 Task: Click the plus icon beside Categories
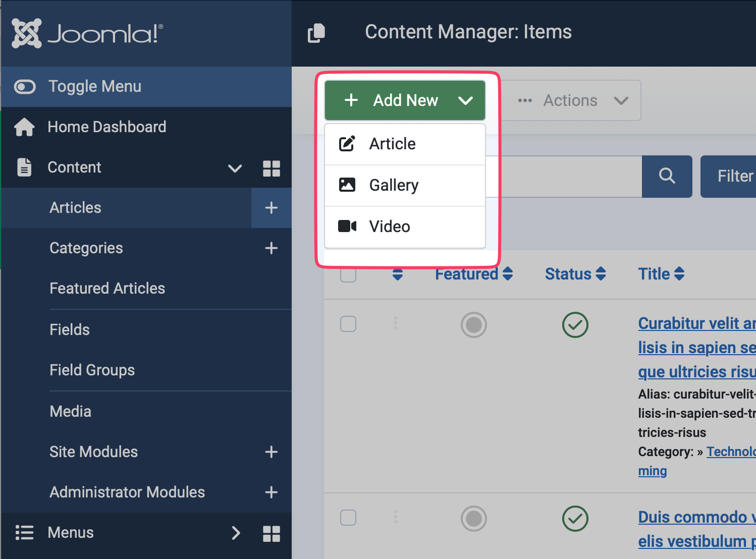point(271,248)
